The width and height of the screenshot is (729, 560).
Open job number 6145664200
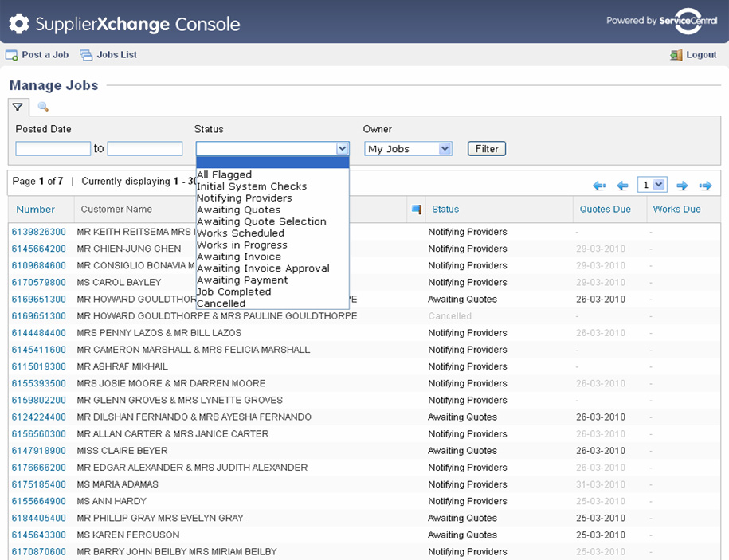38,249
